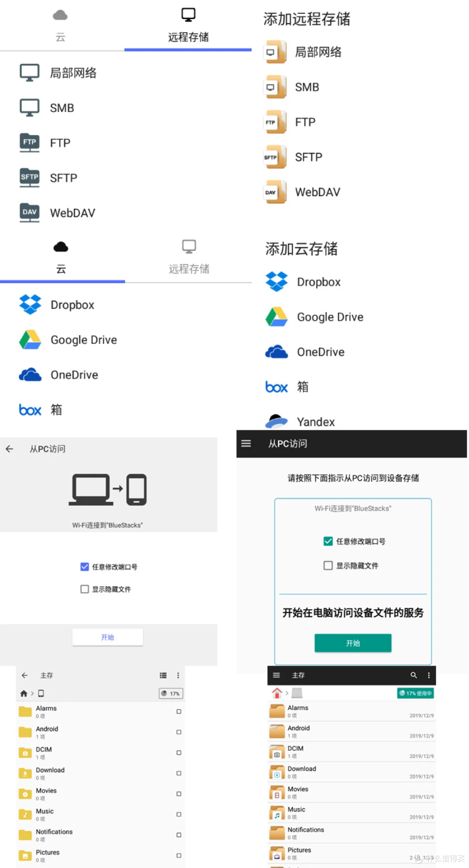469x868 pixels.
Task: Select the 远程存储 tab with the blue underline
Action: [x=188, y=25]
